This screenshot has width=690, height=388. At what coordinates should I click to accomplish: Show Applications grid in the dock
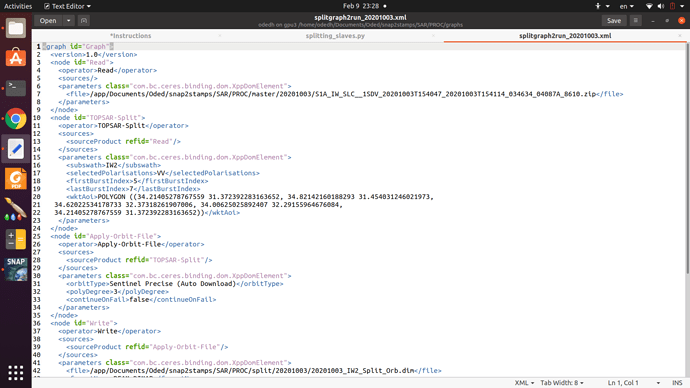pos(16,373)
